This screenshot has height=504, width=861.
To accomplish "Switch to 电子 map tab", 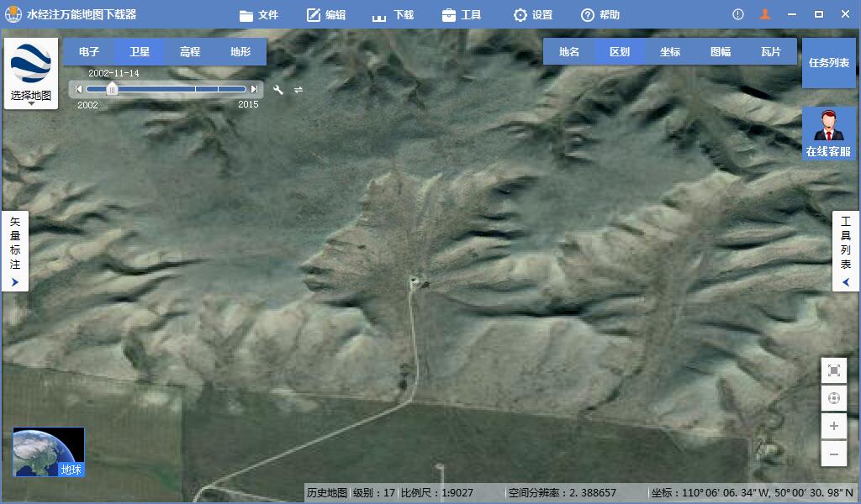I will coord(89,51).
